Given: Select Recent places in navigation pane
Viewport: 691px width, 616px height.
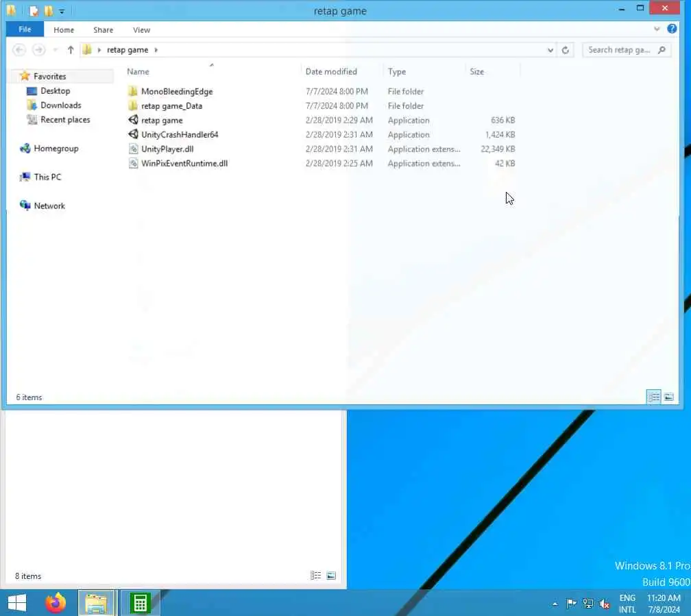Looking at the screenshot, I should (65, 119).
